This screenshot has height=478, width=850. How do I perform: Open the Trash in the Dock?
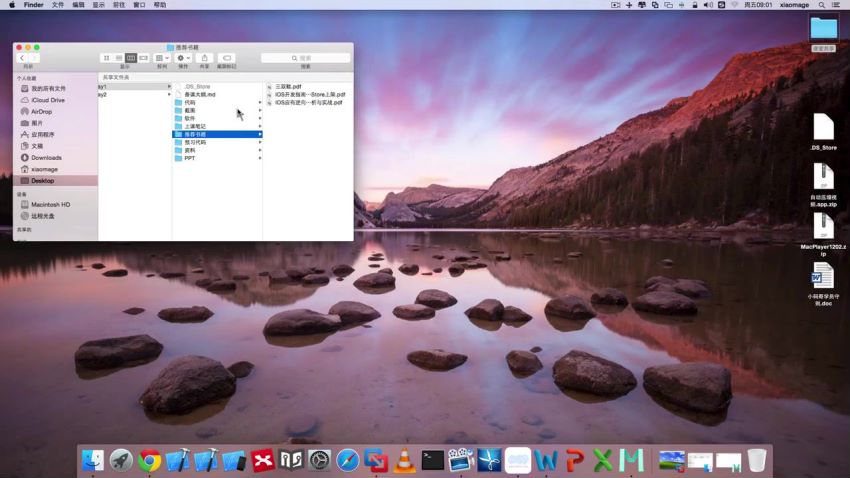[x=757, y=460]
